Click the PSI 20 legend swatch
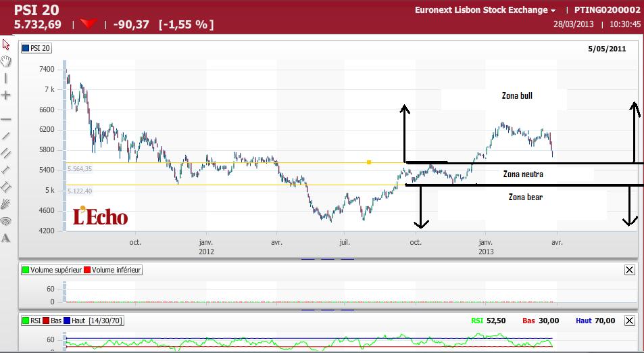644x353 pixels. 26,48
